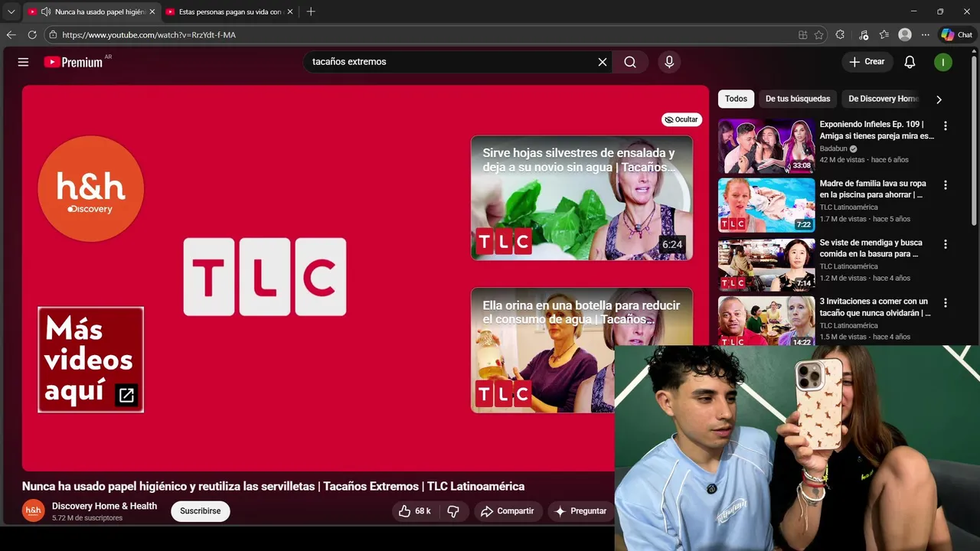This screenshot has width=980, height=551.
Task: Reload the page with the refresh icon
Action: pos(32,34)
